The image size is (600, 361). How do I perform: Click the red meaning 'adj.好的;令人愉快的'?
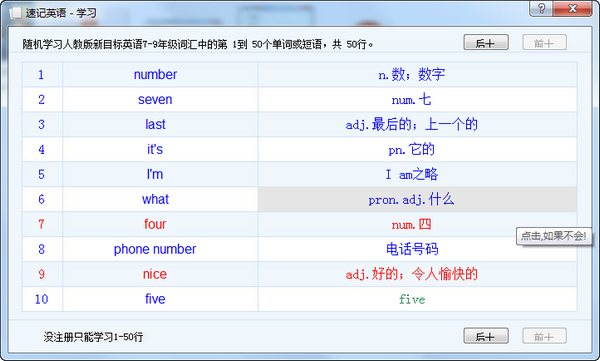[x=412, y=274]
